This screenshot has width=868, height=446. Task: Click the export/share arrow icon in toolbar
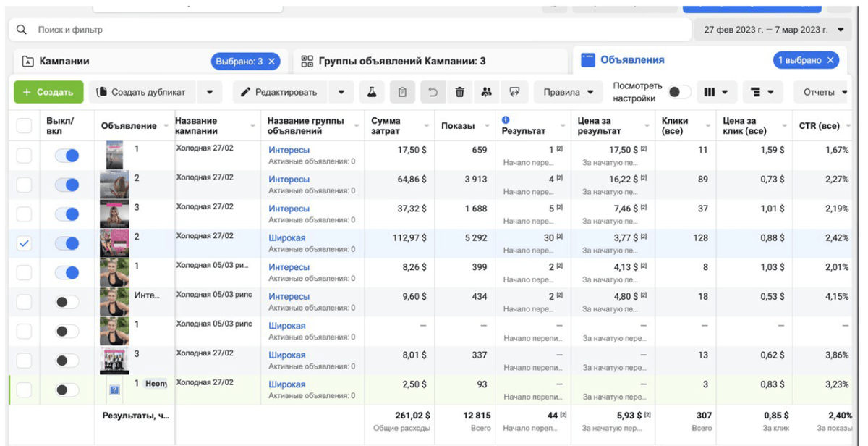pyautogui.click(x=514, y=92)
